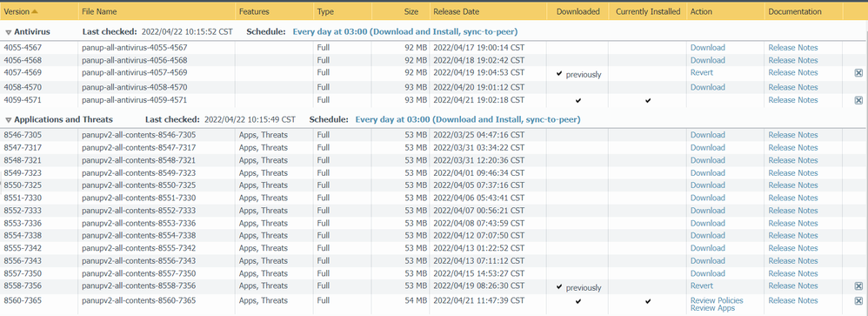Download antivirus version 4055-4567
The width and height of the screenshot is (868, 316).
pos(707,48)
